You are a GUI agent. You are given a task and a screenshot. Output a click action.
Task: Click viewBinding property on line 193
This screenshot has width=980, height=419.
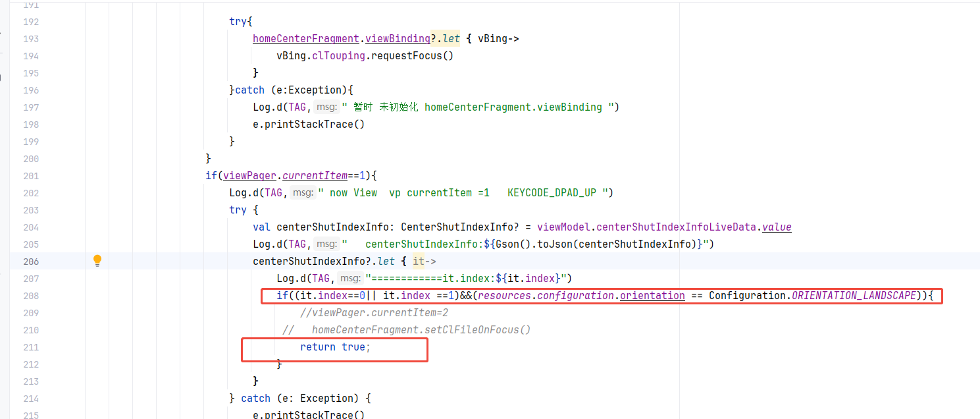[x=398, y=39]
